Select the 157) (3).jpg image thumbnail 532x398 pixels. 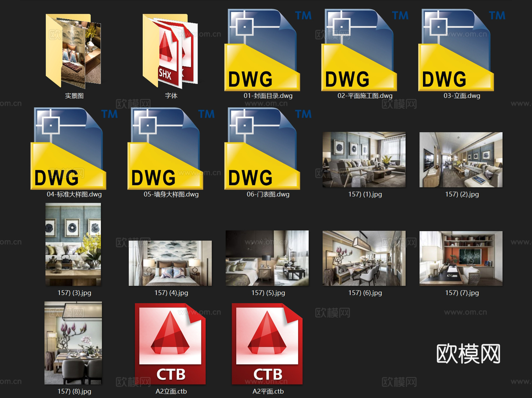[x=73, y=244]
